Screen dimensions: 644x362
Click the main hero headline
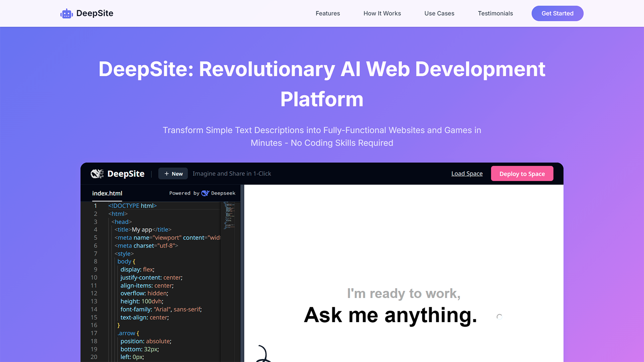pos(322,84)
